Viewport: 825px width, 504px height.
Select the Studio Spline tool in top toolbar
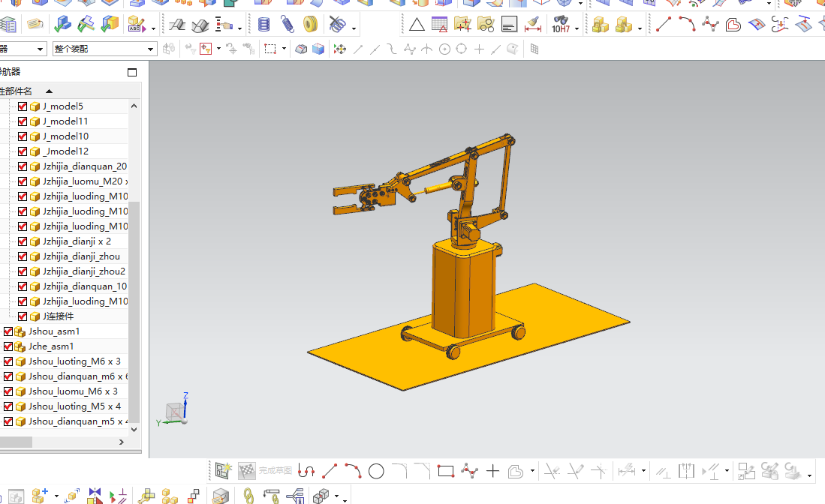(x=710, y=24)
